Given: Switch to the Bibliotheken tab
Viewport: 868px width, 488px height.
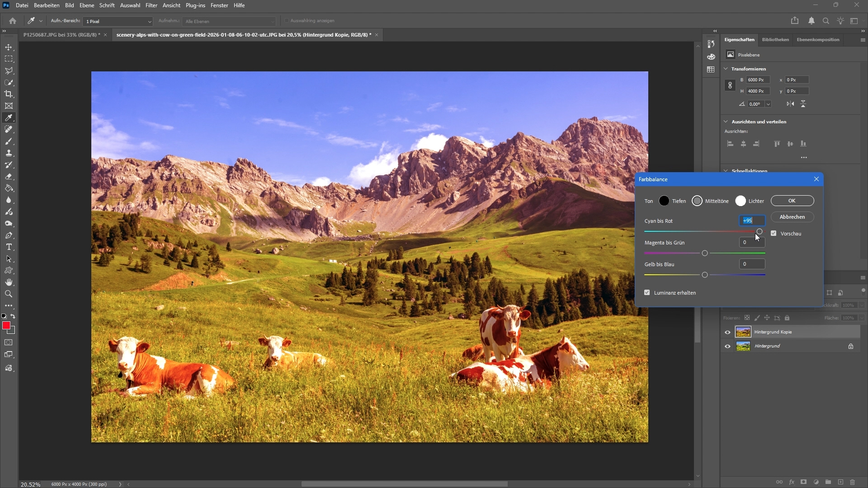Looking at the screenshot, I should [775, 40].
